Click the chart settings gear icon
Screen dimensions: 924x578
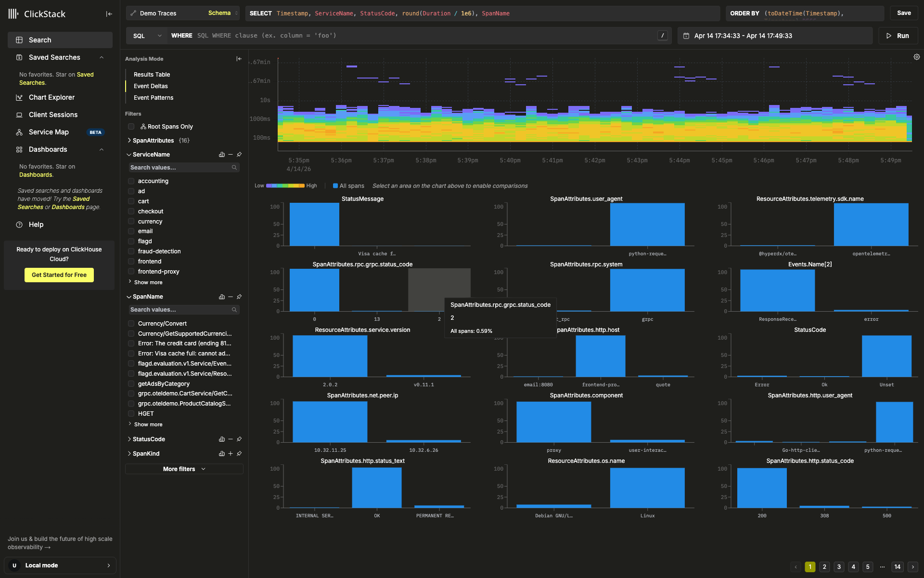pos(916,57)
